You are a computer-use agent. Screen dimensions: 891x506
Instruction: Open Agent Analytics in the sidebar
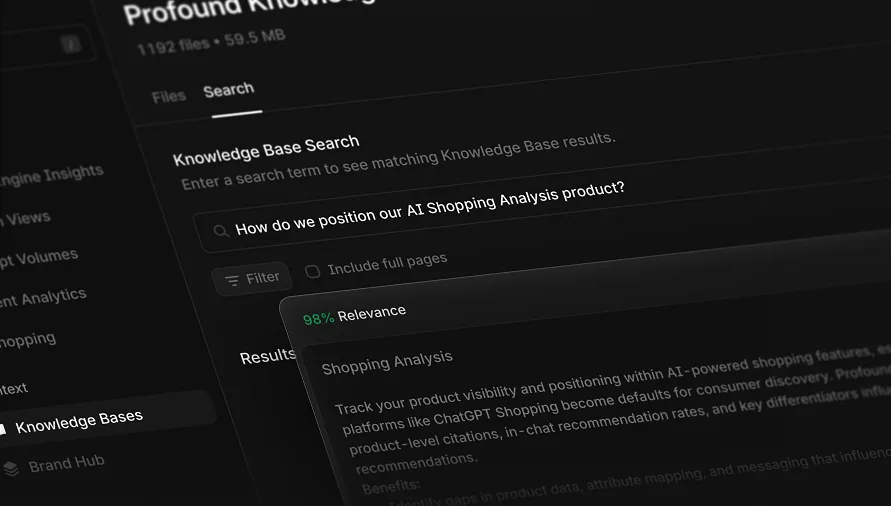[43, 297]
